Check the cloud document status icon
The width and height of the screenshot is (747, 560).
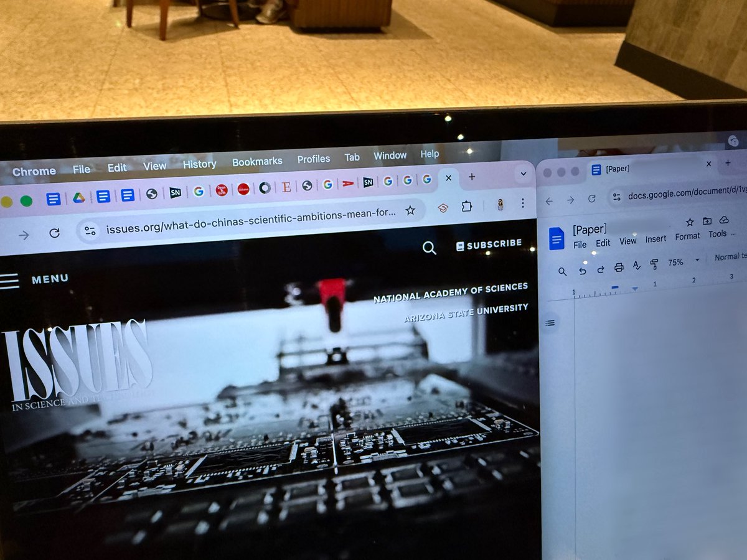pos(724,220)
